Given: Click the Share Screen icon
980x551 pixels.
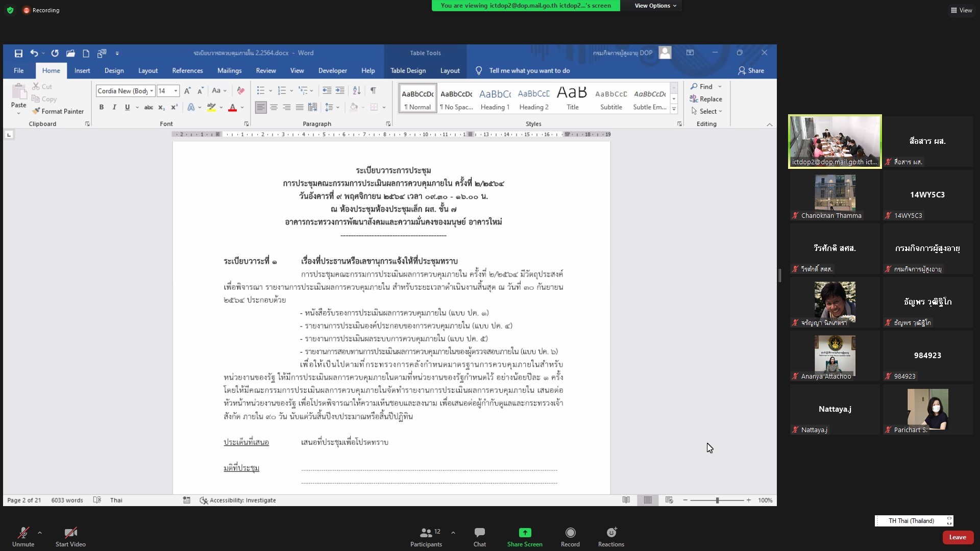Looking at the screenshot, I should click(525, 533).
